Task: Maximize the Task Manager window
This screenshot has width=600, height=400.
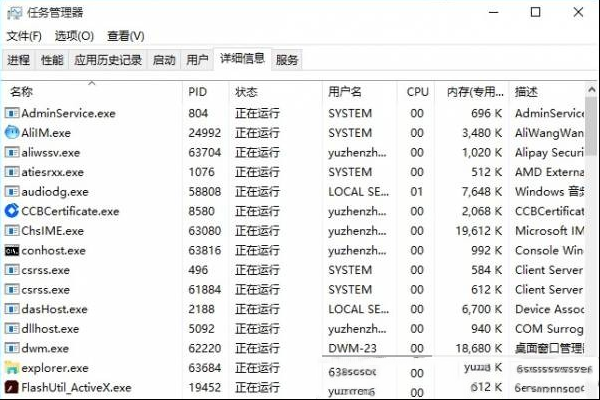Action: 535,12
